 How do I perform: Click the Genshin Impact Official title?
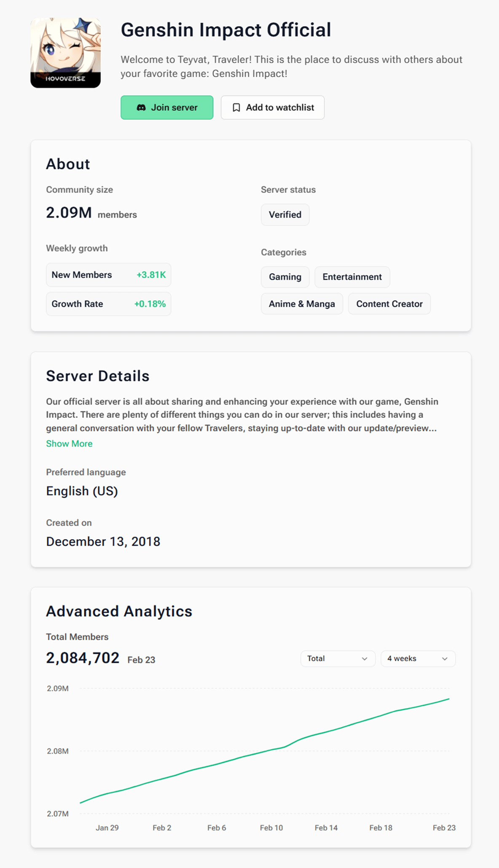(x=225, y=30)
